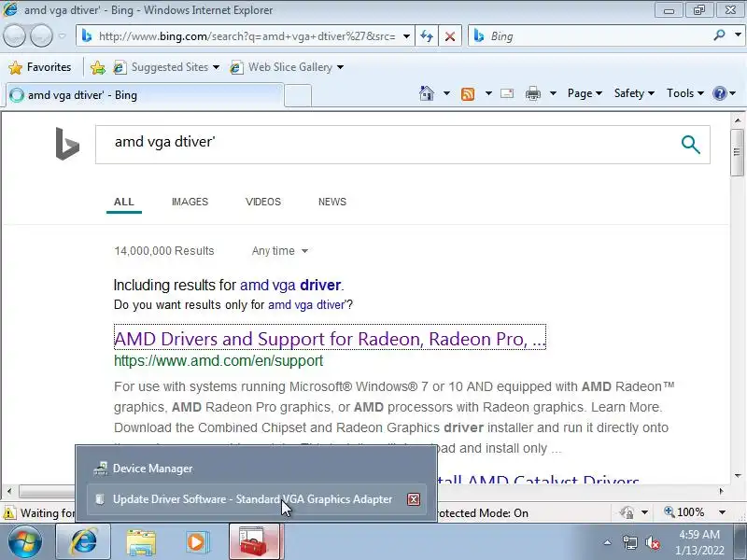This screenshot has width=747, height=560.
Task: Click the status bar warning icon
Action: [9, 513]
